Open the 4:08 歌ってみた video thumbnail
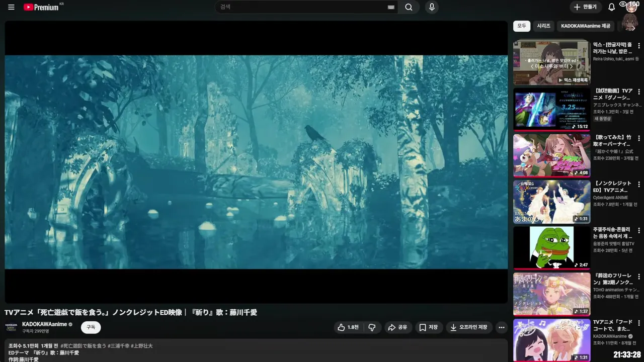The width and height of the screenshot is (644, 362). pos(551,155)
